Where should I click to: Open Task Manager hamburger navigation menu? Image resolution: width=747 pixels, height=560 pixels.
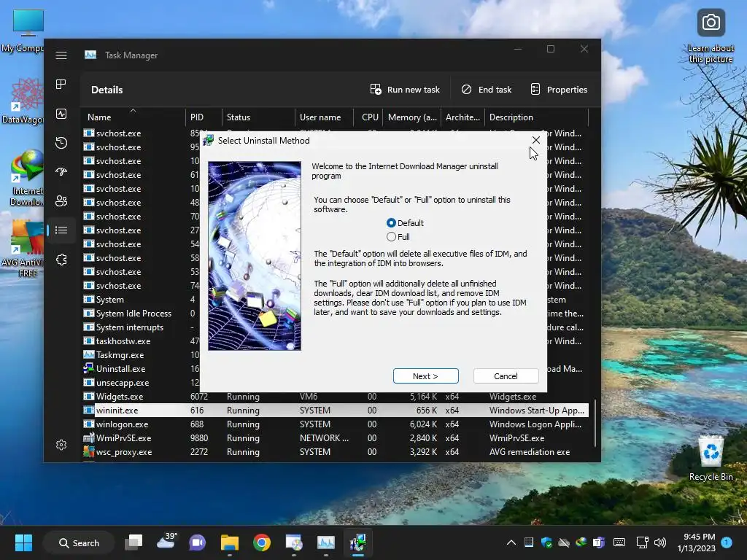[x=61, y=55]
